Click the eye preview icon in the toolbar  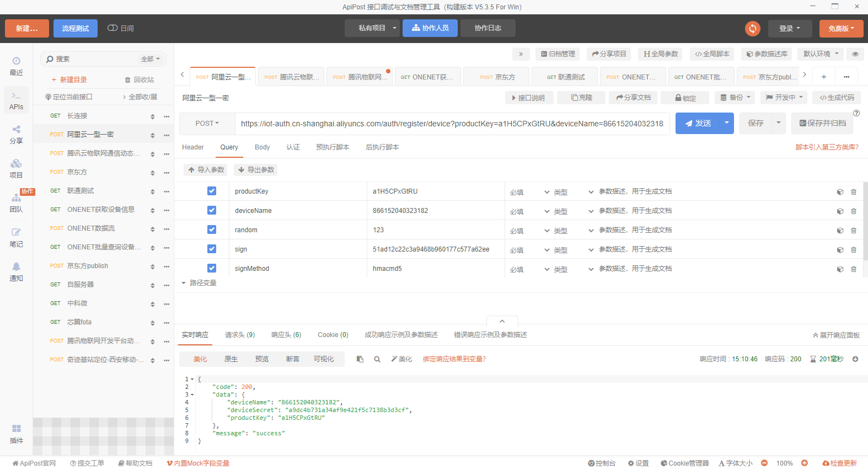[x=855, y=54]
